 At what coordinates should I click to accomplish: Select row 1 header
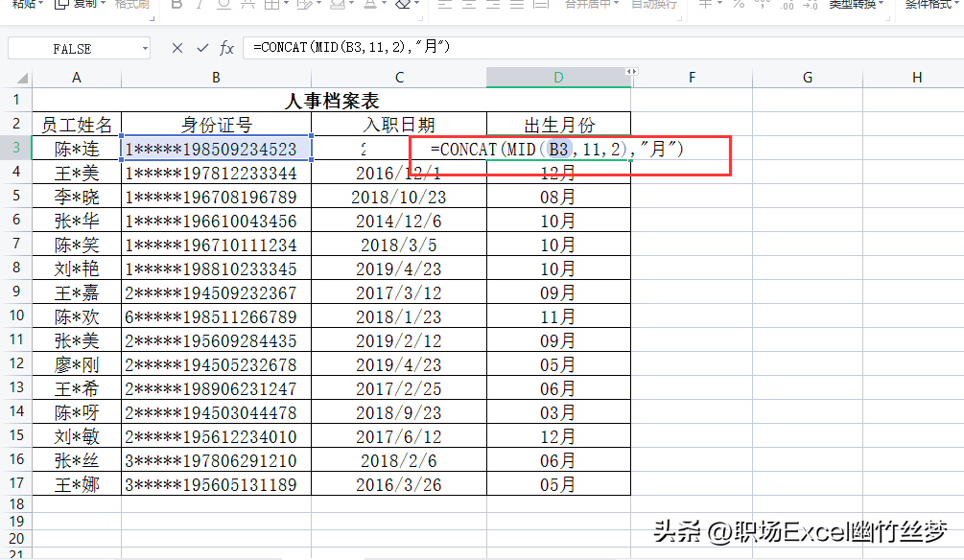16,100
